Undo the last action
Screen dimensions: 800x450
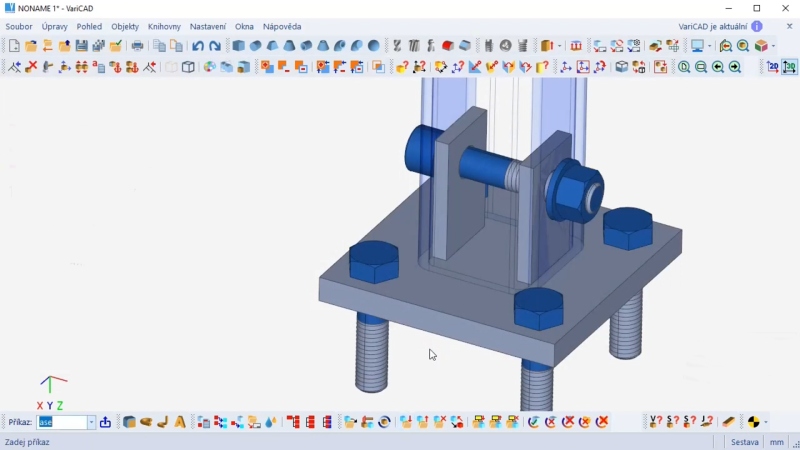pyautogui.click(x=198, y=46)
